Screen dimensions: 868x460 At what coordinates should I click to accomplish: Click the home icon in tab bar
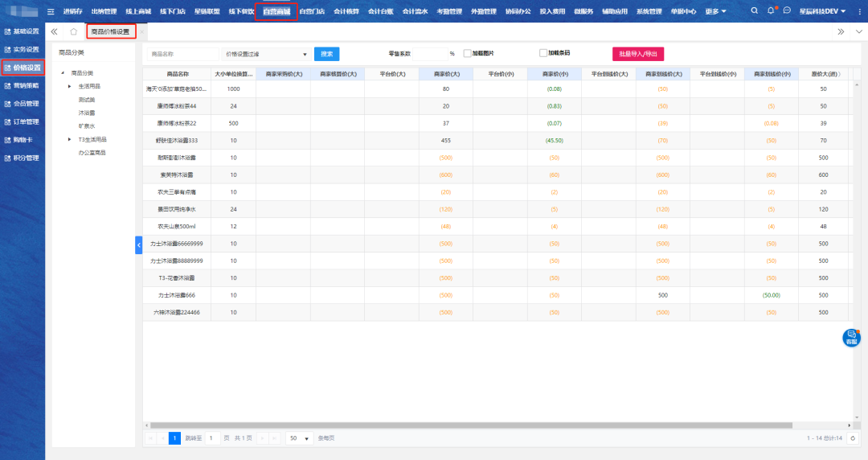click(x=73, y=31)
